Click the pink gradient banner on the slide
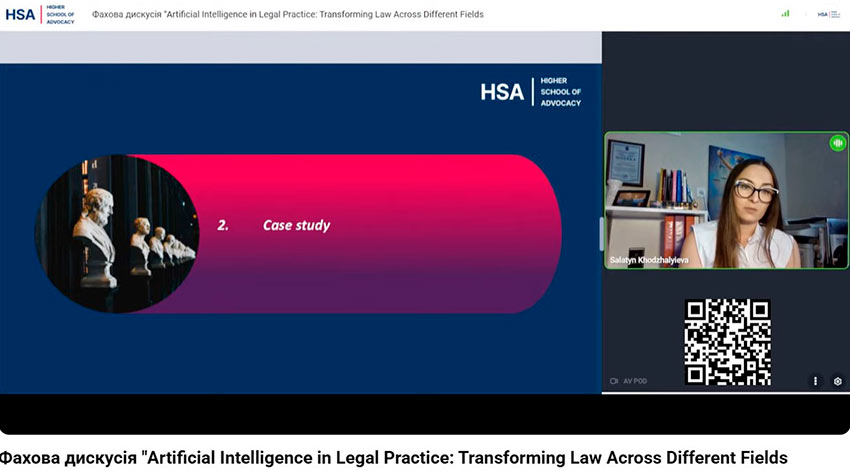 347,234
